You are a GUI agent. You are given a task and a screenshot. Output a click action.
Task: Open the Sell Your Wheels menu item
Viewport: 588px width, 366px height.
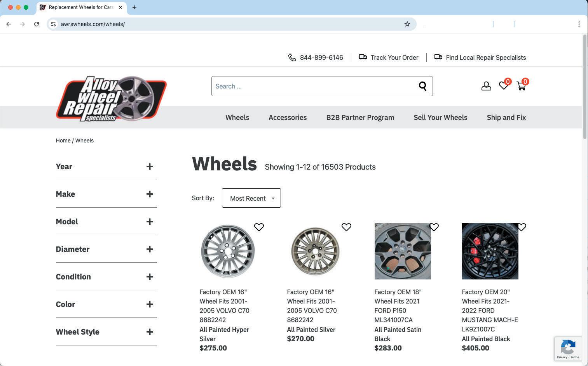click(440, 118)
